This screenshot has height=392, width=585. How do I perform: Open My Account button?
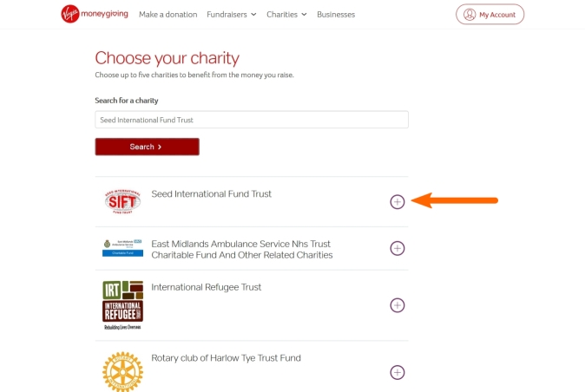pos(490,15)
